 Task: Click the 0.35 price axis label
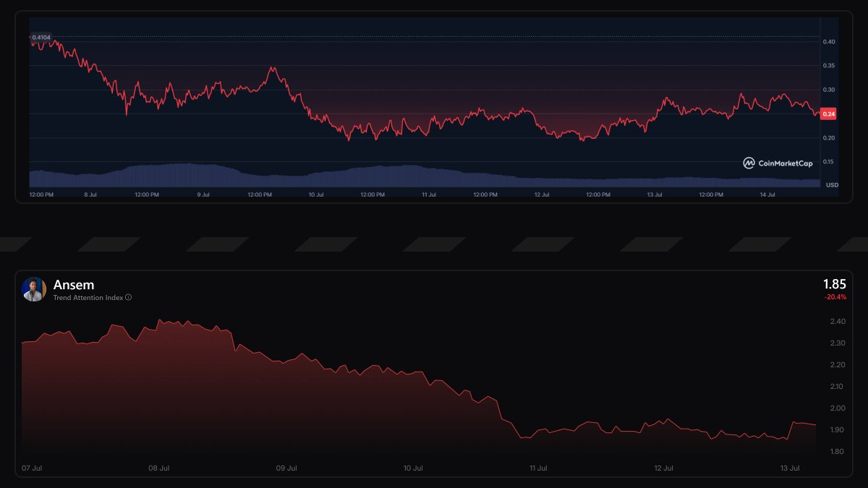[829, 66]
